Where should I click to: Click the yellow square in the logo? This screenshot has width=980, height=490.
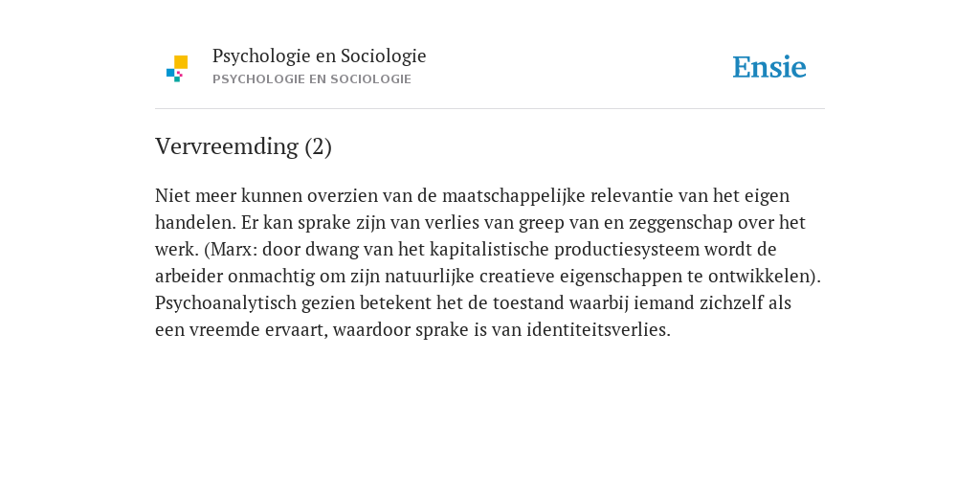[181, 62]
